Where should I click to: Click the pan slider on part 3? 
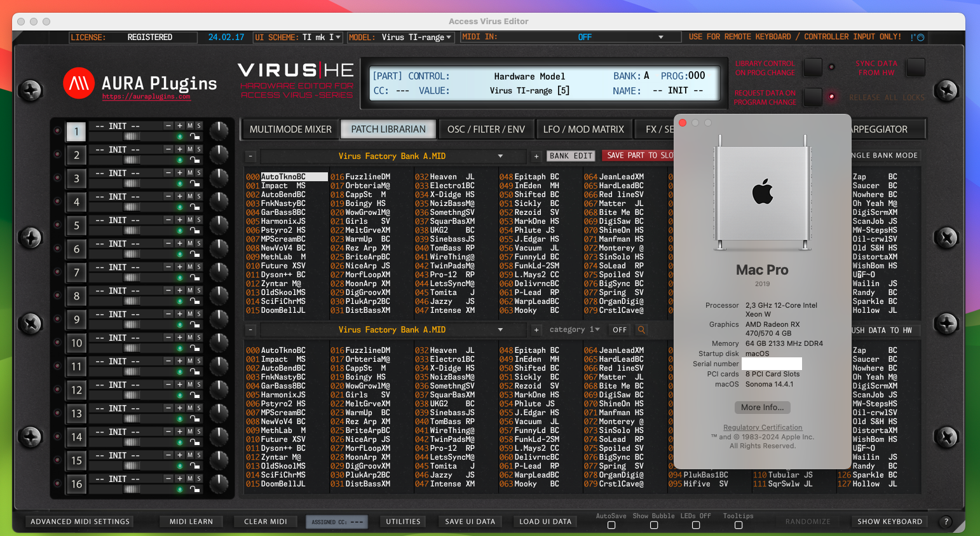tap(132, 183)
